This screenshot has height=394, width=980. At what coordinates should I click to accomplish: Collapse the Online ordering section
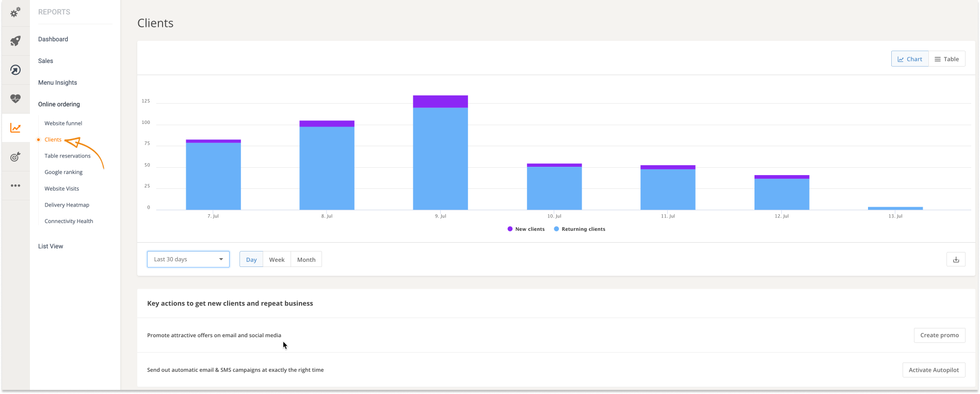click(x=59, y=104)
